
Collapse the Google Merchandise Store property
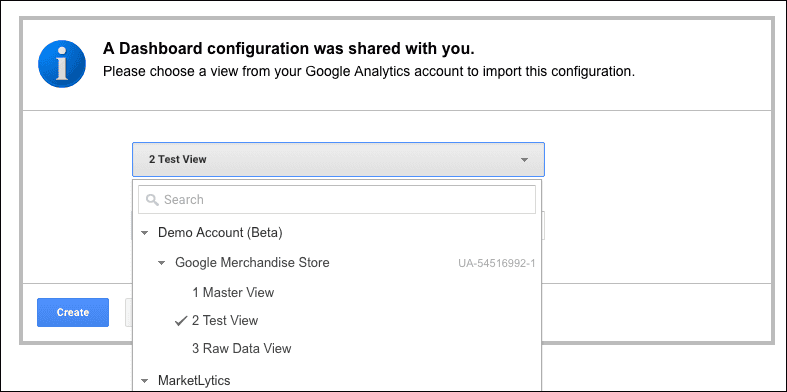pos(162,263)
